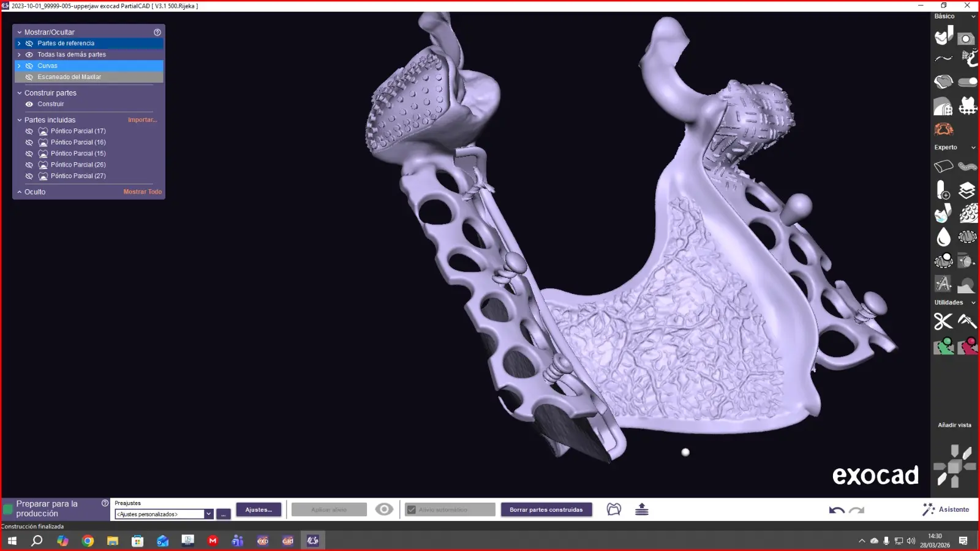Click the jaw view icon in bottom toolbar

(x=614, y=509)
